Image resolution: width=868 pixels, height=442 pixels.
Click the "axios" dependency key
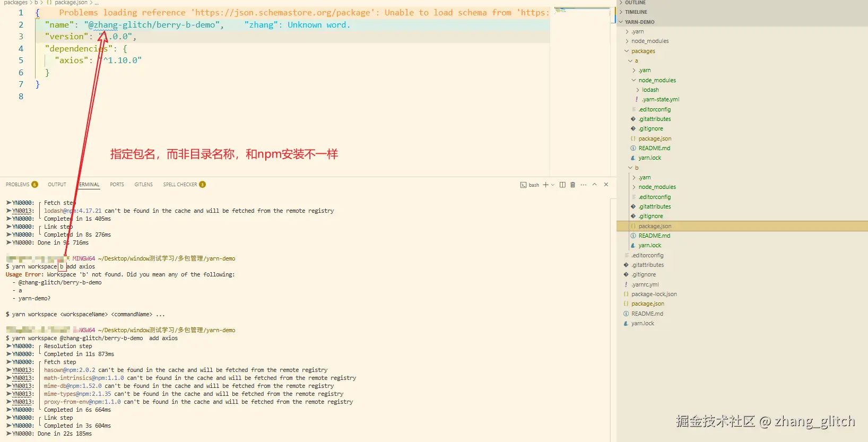[72, 60]
